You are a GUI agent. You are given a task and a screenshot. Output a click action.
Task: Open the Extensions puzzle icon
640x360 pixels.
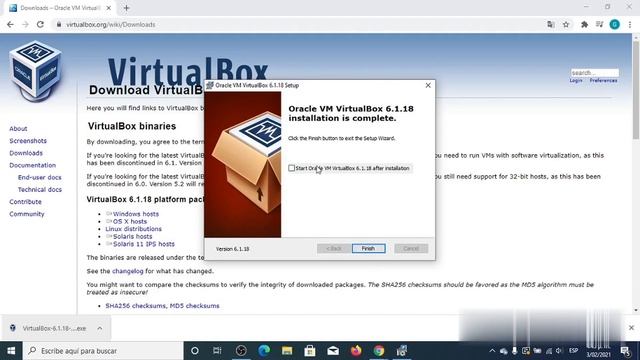pyautogui.click(x=584, y=24)
